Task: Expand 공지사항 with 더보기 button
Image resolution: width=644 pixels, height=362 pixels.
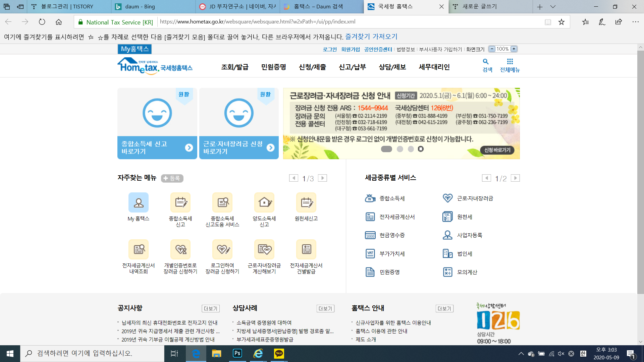Action: tap(210, 308)
